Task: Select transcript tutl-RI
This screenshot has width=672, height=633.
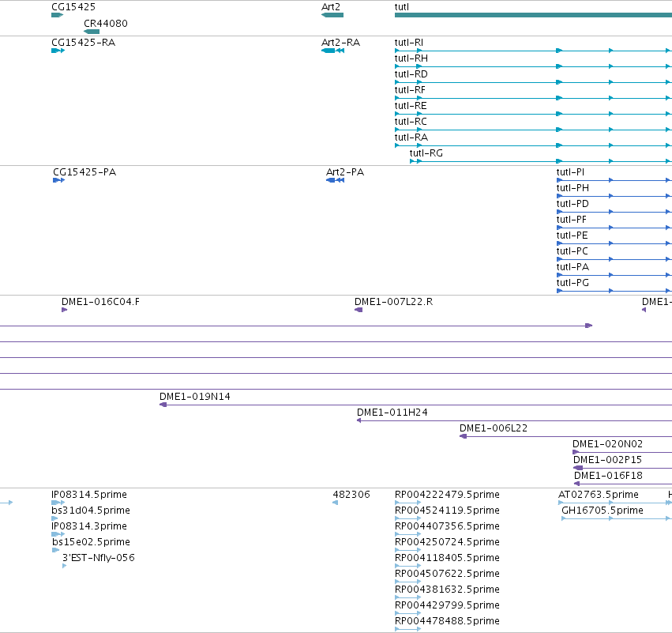Action: point(408,43)
